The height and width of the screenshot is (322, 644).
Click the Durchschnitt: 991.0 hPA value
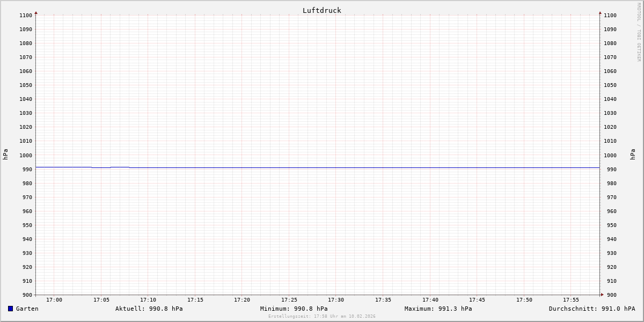[591, 309]
